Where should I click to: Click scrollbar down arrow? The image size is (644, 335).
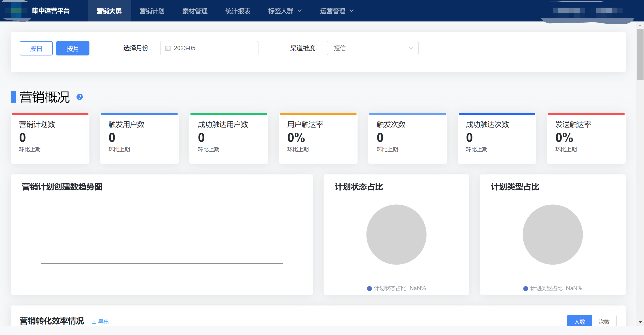tap(640, 322)
